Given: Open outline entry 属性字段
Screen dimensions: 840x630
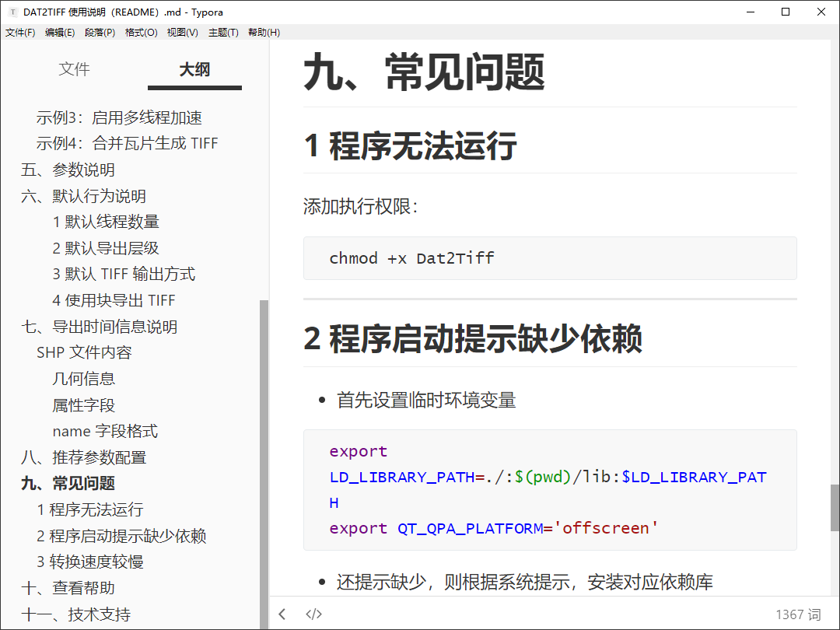Looking at the screenshot, I should tap(83, 405).
